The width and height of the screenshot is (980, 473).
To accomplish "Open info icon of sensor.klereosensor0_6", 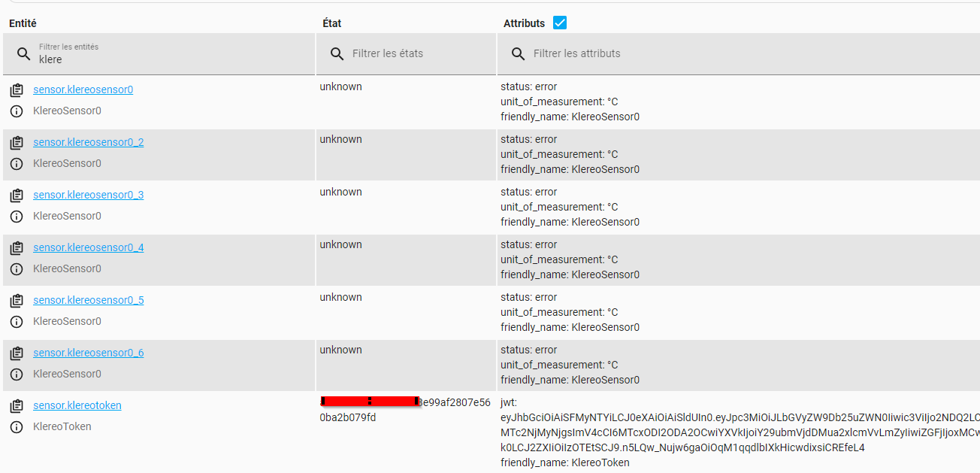I will pos(17,374).
